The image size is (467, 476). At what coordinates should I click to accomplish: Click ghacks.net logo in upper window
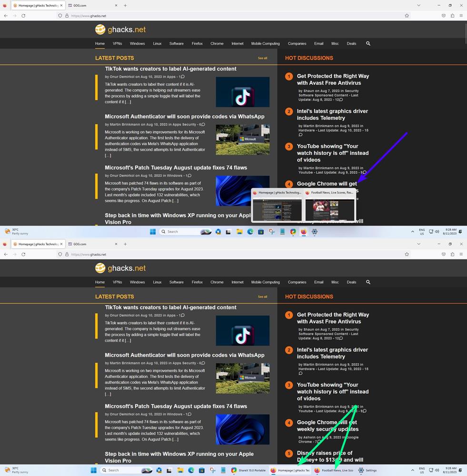click(x=120, y=30)
